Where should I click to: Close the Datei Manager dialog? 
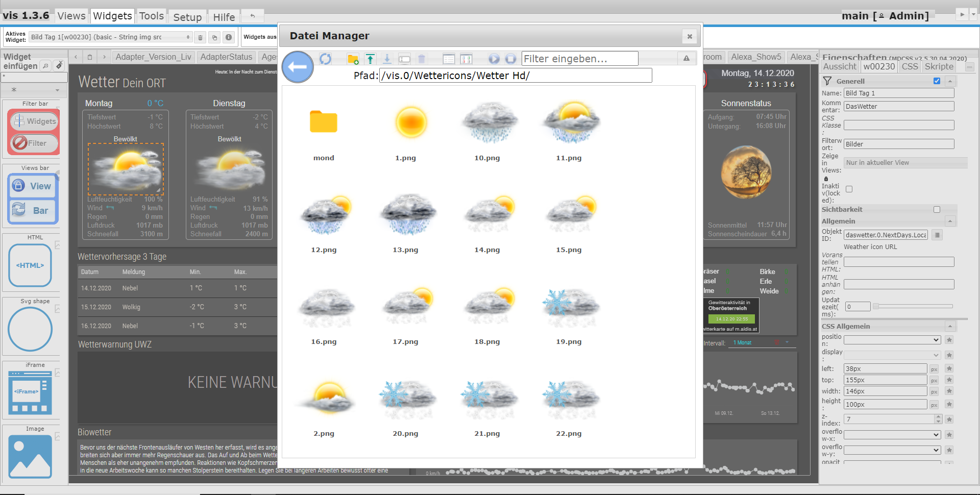tap(690, 36)
